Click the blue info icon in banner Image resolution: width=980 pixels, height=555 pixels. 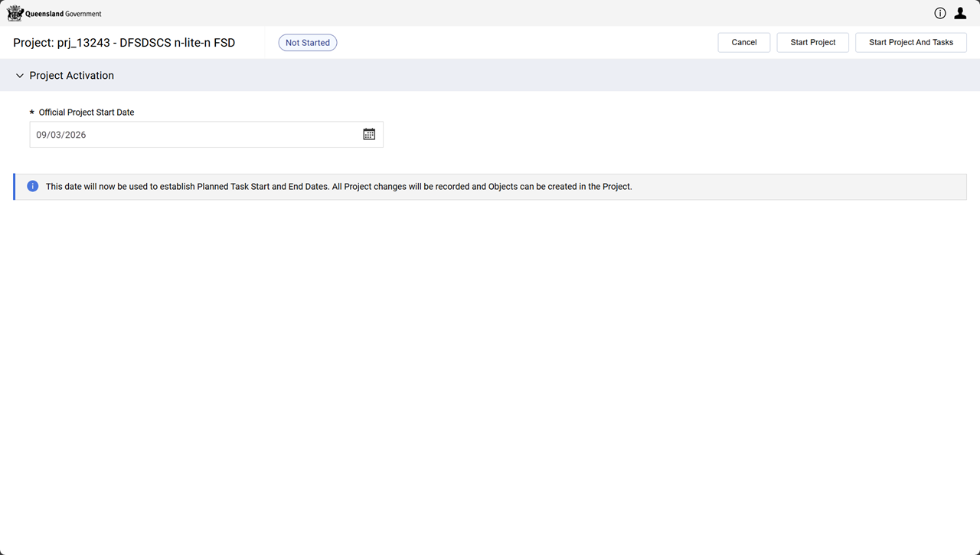click(33, 186)
